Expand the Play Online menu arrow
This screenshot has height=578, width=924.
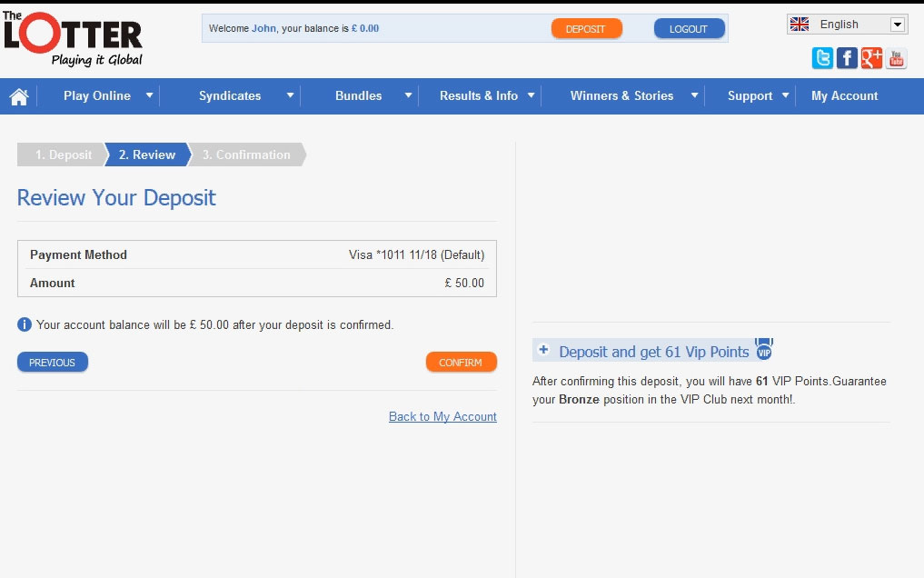[x=150, y=95]
